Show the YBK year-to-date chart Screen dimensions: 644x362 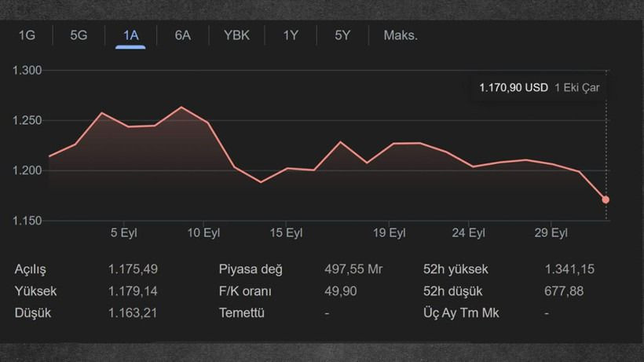tap(236, 35)
